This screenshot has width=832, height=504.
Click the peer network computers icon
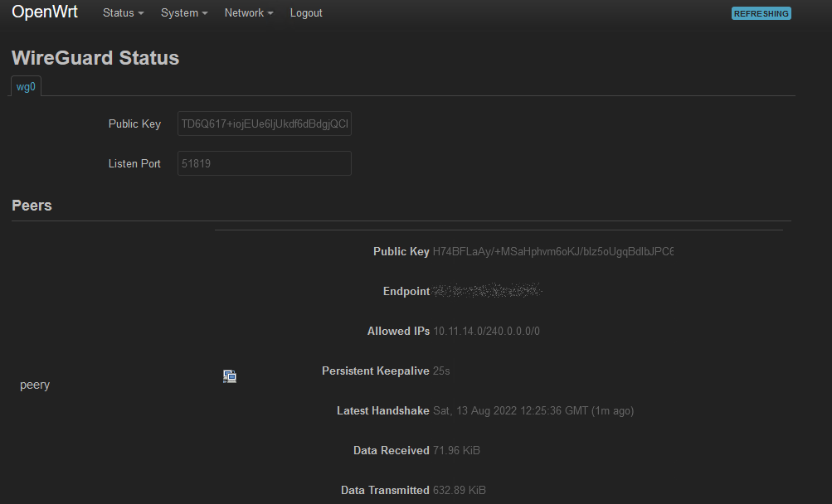[x=229, y=376]
